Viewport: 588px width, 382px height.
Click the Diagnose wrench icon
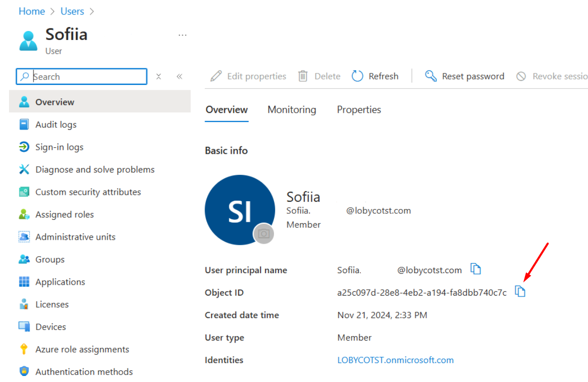(24, 169)
